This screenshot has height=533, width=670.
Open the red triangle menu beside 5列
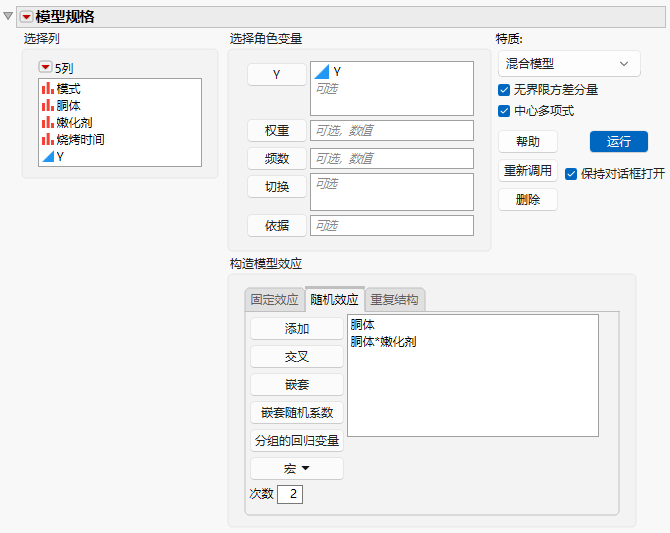[x=45, y=67]
